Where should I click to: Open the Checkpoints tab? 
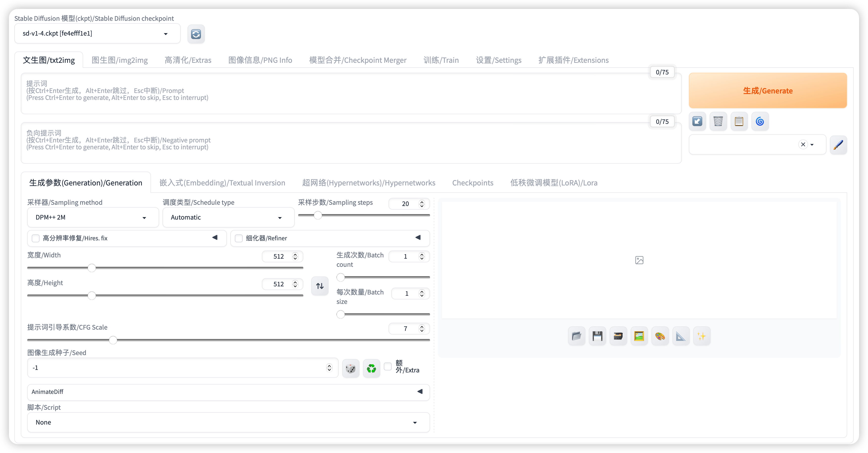coord(472,182)
